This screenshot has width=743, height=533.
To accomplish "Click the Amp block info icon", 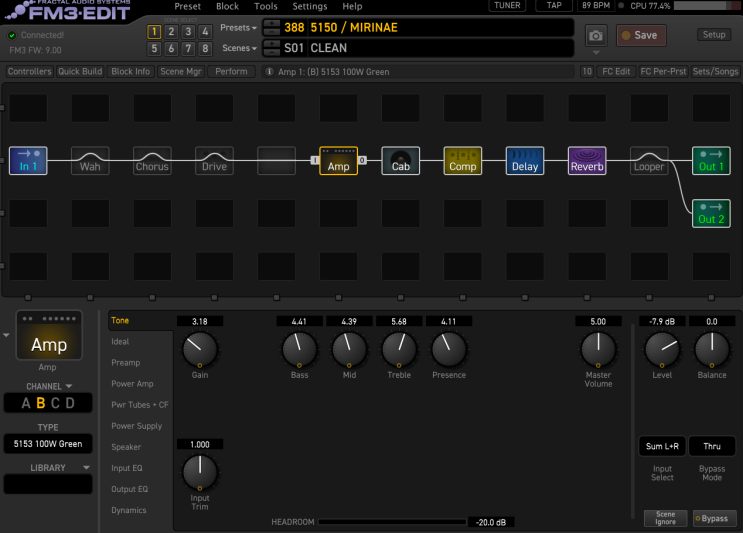I will (269, 72).
